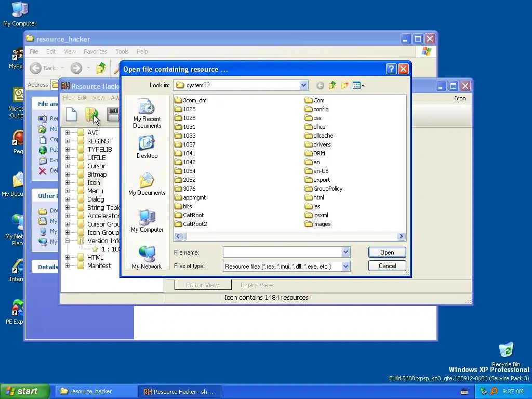Click the Cancel button
The height and width of the screenshot is (399, 532).
(387, 265)
